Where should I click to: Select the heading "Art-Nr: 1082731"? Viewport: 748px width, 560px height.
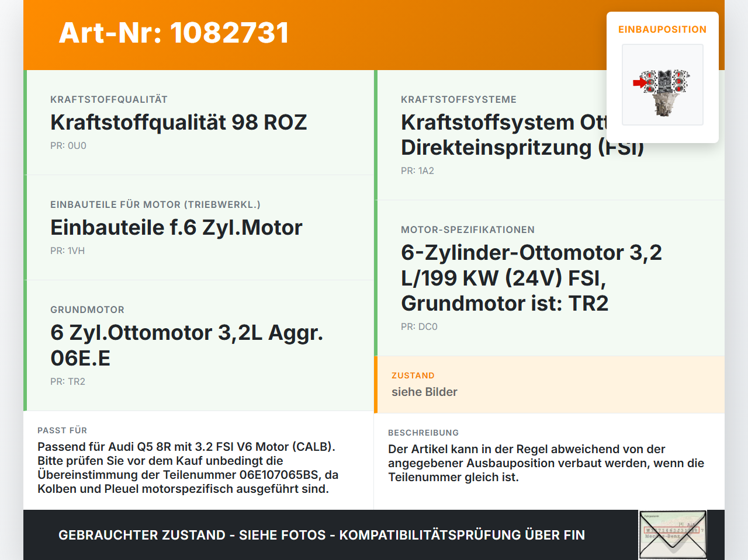pos(174,33)
